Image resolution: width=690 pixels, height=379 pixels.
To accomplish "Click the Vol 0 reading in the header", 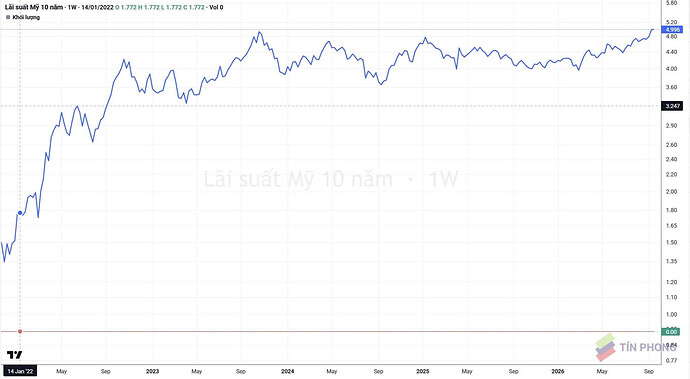I will tap(216, 7).
